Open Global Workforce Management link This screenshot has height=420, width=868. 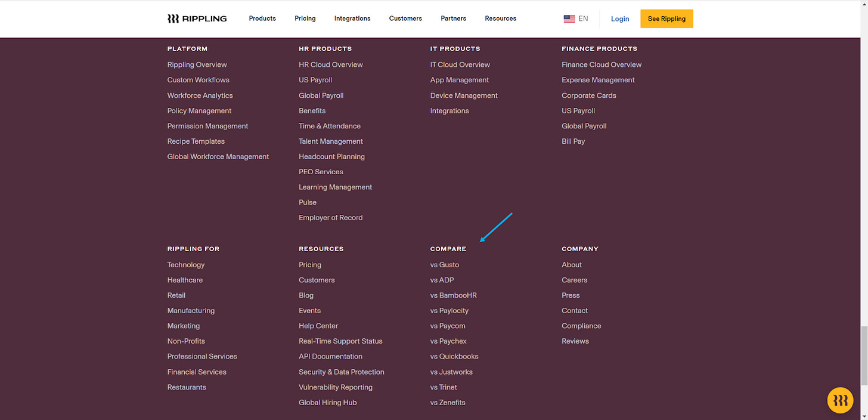218,156
